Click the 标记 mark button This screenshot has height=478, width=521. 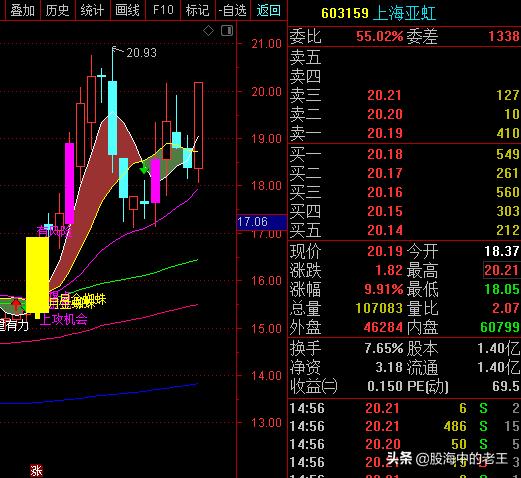tap(198, 10)
